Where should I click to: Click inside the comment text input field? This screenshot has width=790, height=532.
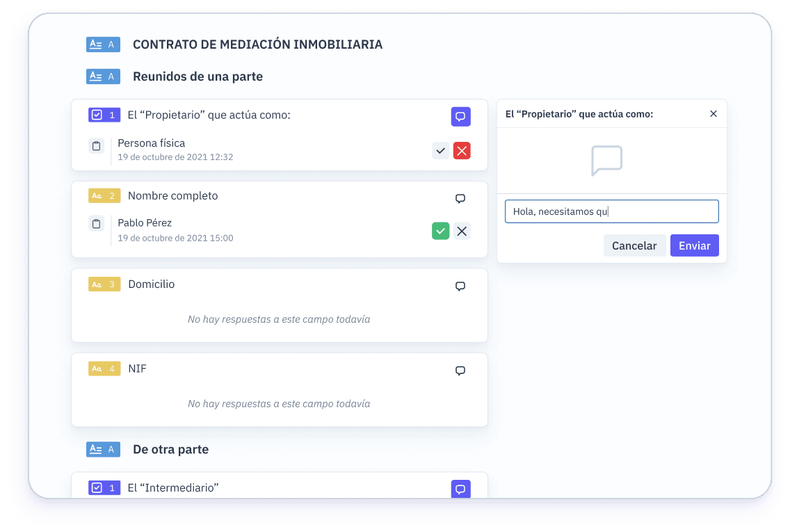[611, 211]
